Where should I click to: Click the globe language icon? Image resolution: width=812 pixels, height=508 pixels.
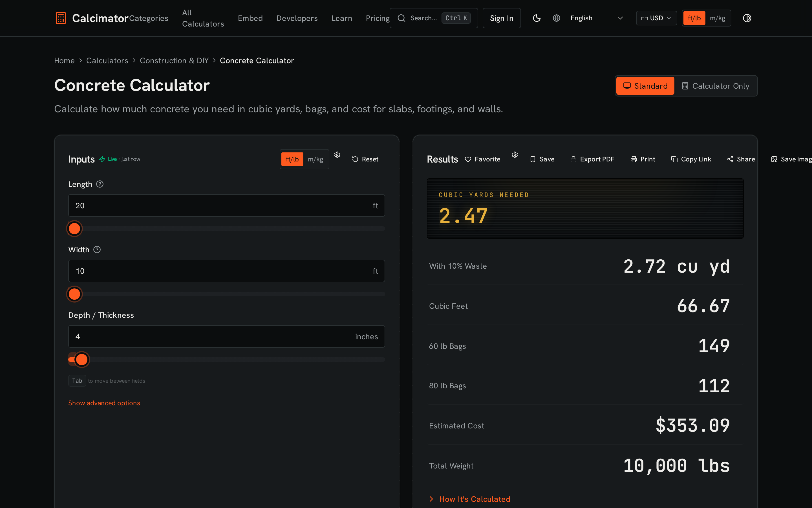pos(556,18)
